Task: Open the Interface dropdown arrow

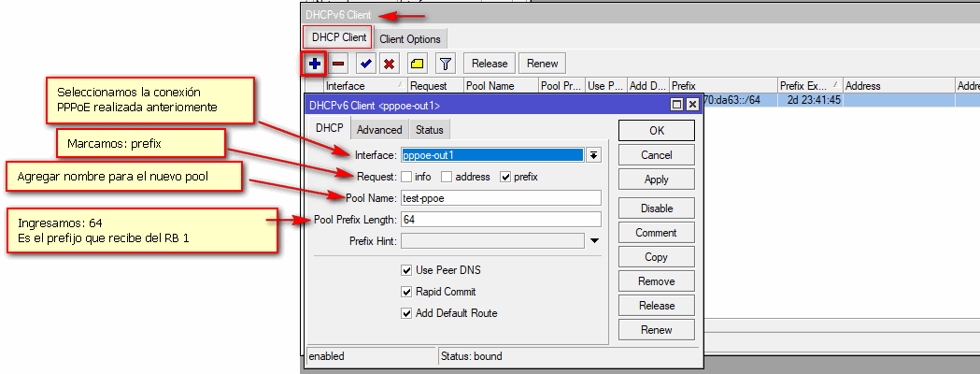Action: point(593,155)
